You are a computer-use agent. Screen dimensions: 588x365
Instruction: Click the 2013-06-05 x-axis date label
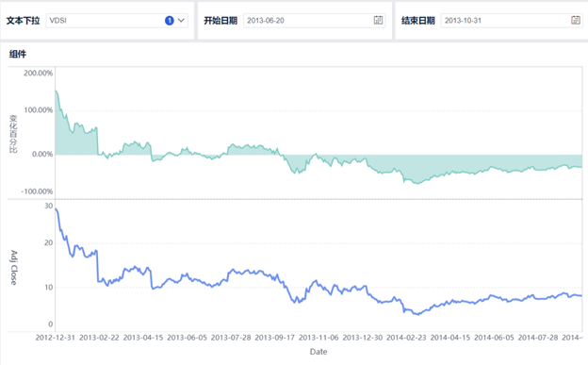[x=187, y=338]
